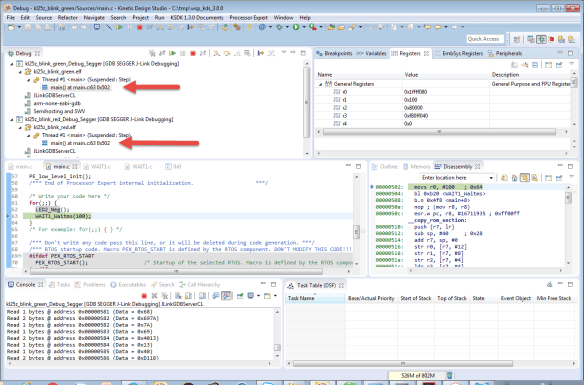Collapse kl25z_blink_red_Debug_Segger launch node
The width and height of the screenshot is (584, 385).
point(12,120)
